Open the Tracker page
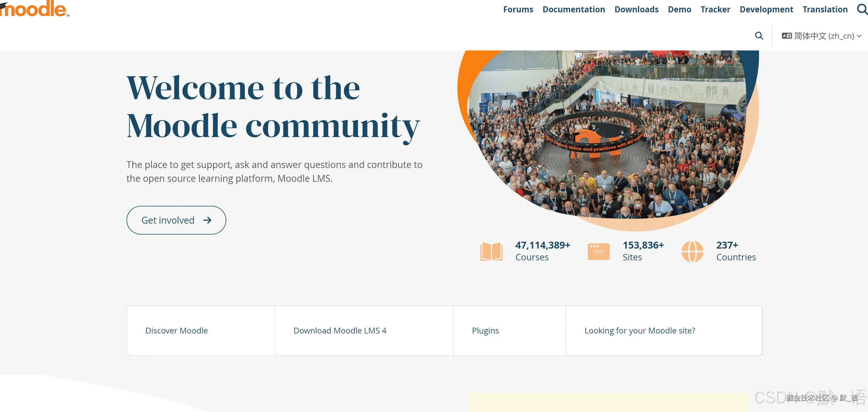Viewport: 868px width, 412px height. pyautogui.click(x=715, y=9)
